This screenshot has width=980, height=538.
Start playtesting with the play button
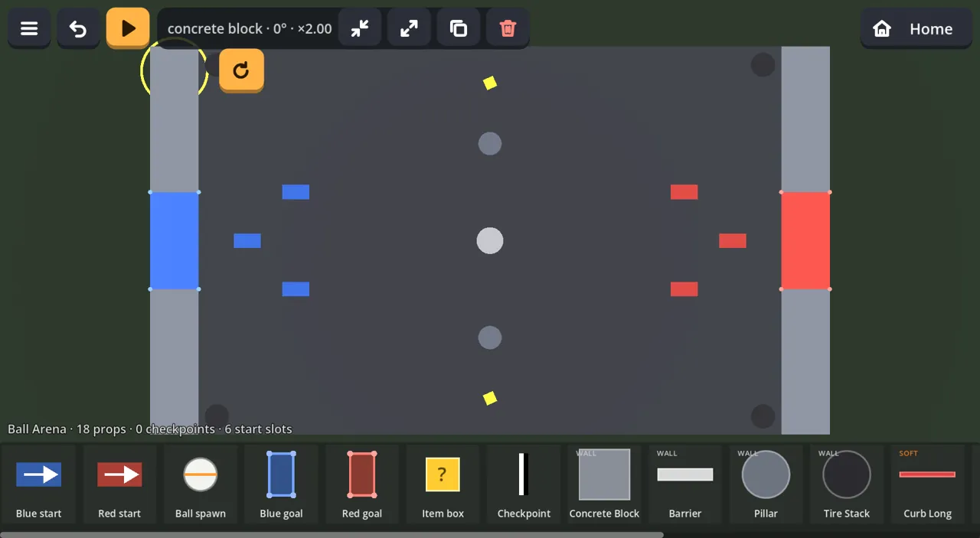coord(128,28)
